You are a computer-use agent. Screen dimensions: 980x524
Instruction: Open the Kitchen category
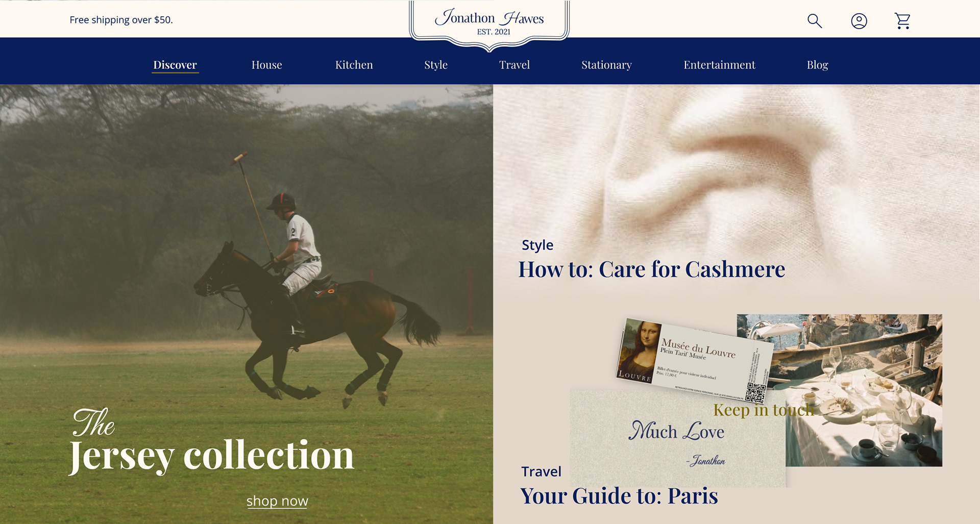pos(354,65)
